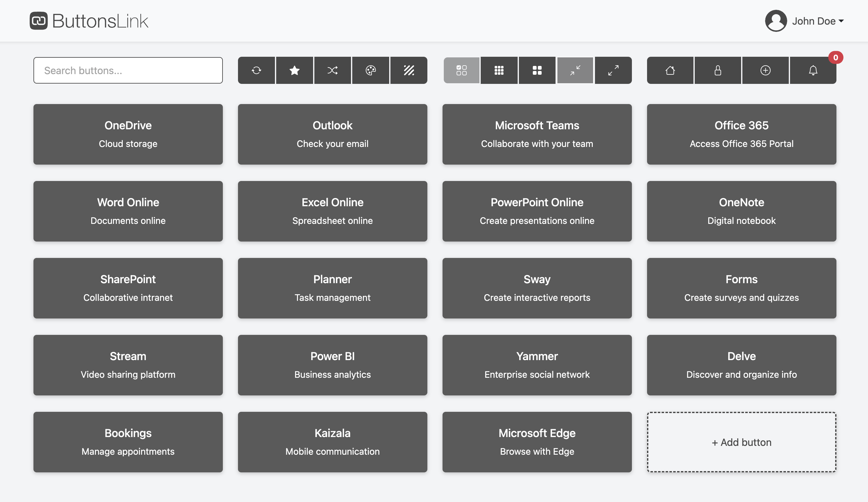The width and height of the screenshot is (868, 502).
Task: Click the diagonal stripes pattern icon
Action: 409,70
